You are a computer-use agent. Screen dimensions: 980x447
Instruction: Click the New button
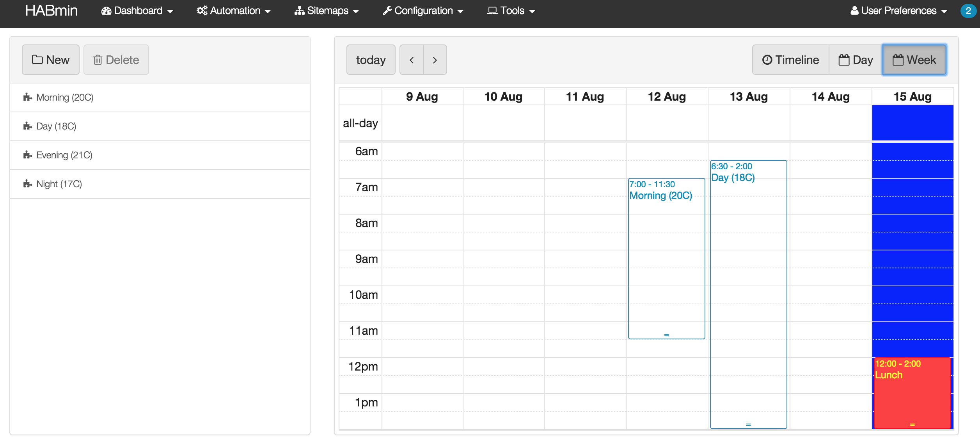point(51,60)
